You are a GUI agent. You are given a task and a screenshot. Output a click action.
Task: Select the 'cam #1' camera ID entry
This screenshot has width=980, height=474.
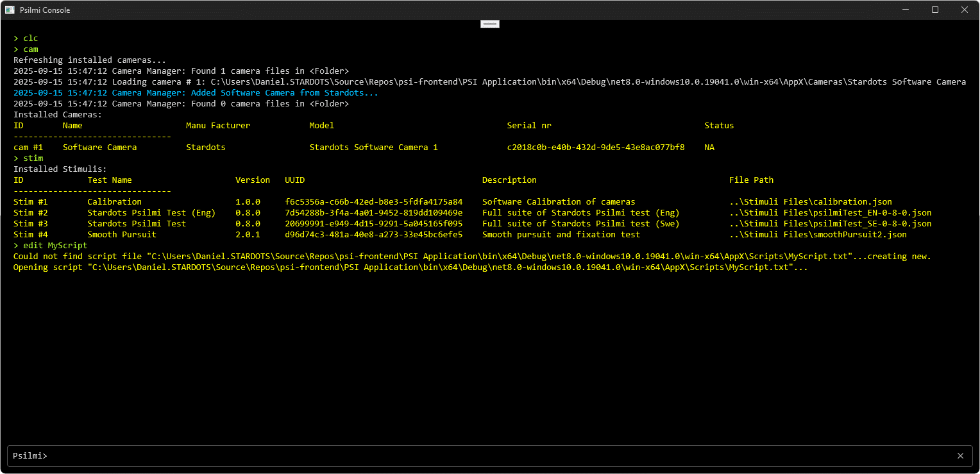click(28, 148)
